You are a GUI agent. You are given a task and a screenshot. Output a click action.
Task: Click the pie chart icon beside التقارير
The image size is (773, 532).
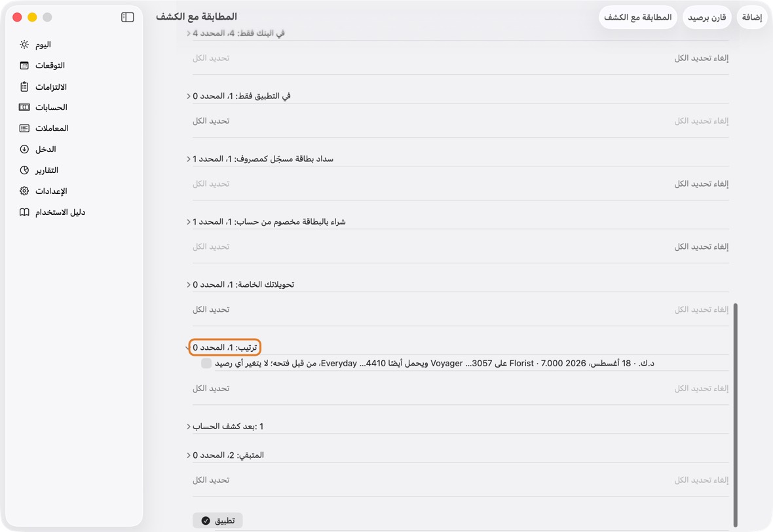(24, 170)
